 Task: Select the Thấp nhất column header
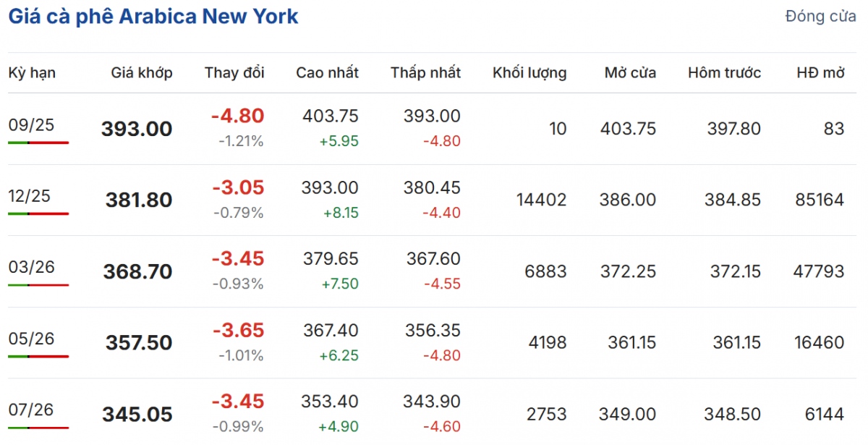pos(425,72)
